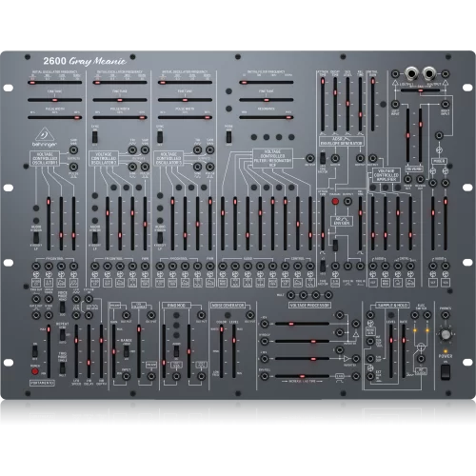Turn the Phones volume knob
Image resolution: width=476 pixels, height=476 pixels.
(446, 334)
